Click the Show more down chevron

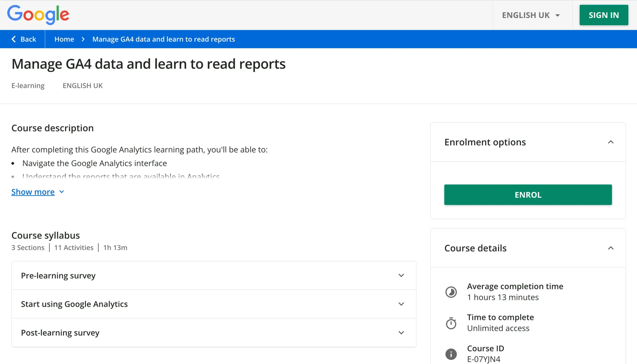click(x=62, y=192)
